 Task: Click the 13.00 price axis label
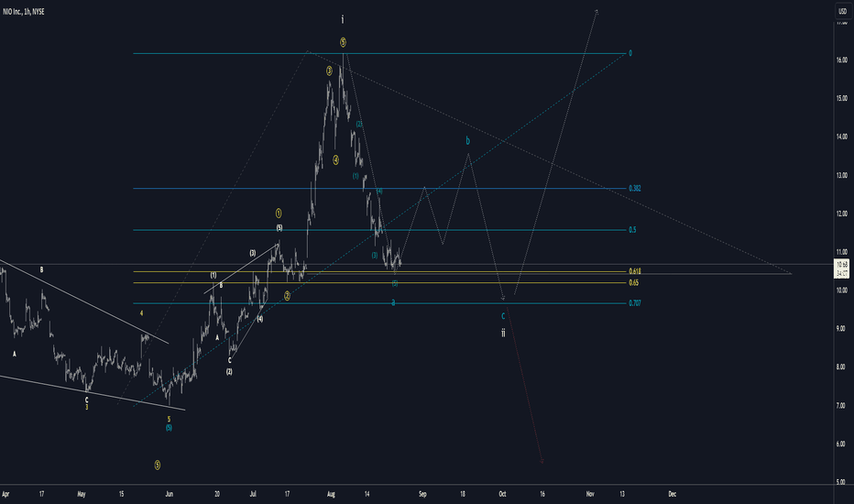pyautogui.click(x=841, y=175)
